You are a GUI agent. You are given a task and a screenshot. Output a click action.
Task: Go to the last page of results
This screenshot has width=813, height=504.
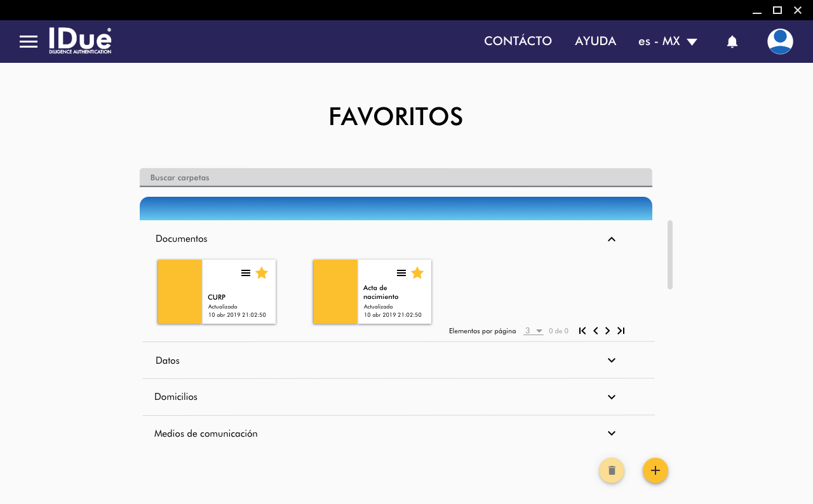point(621,331)
